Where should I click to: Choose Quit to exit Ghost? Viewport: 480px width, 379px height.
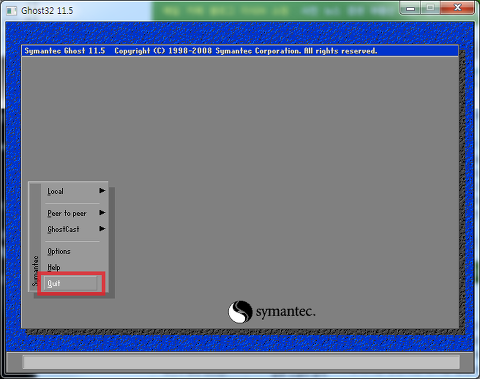pyautogui.click(x=71, y=283)
